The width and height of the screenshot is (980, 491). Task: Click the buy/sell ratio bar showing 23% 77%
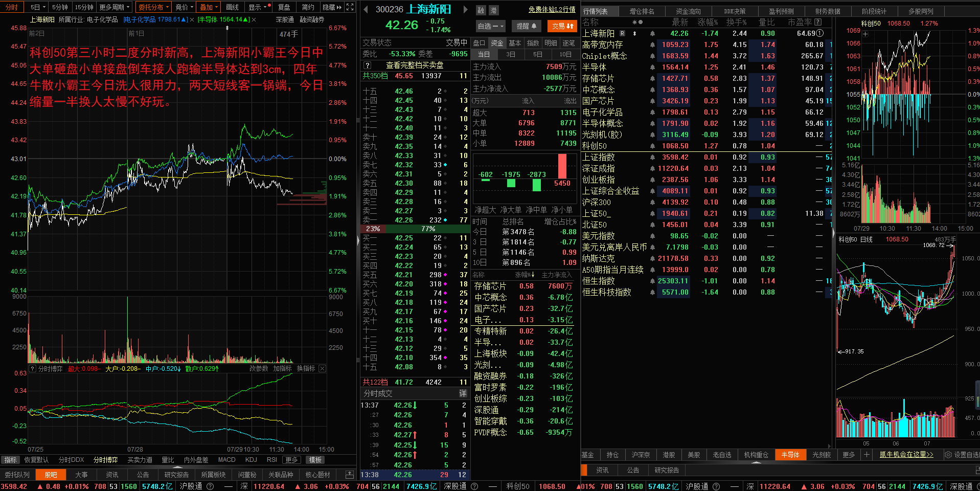415,229
